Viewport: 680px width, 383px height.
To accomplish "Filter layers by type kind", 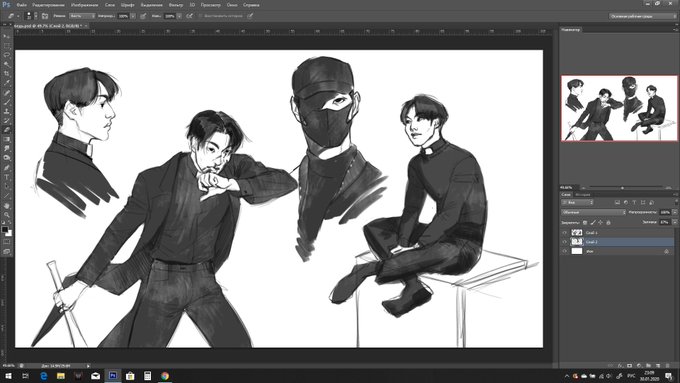I will pyautogui.click(x=634, y=203).
